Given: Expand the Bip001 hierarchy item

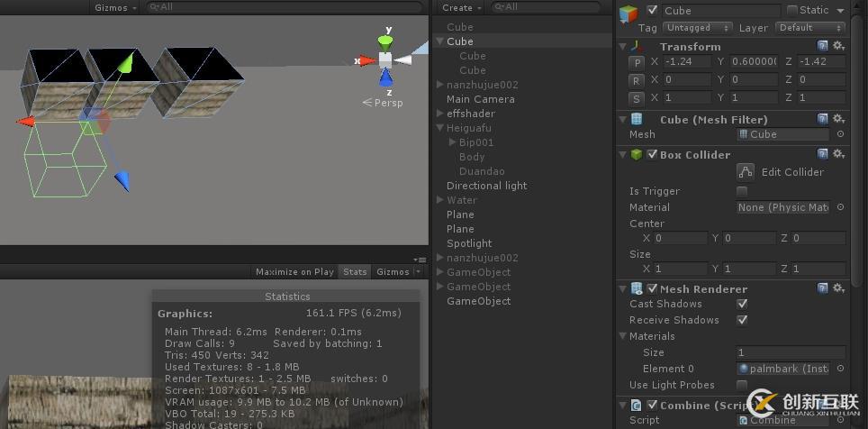Looking at the screenshot, I should pos(452,142).
